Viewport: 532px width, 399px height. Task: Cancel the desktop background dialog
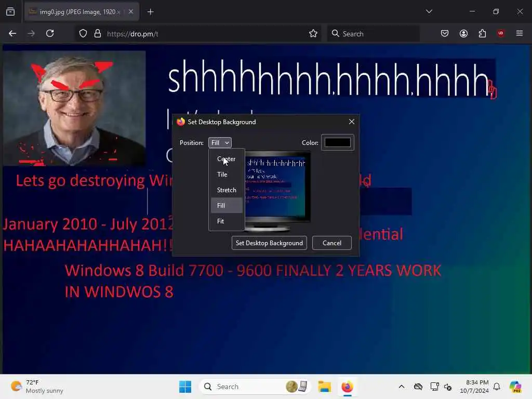332,243
